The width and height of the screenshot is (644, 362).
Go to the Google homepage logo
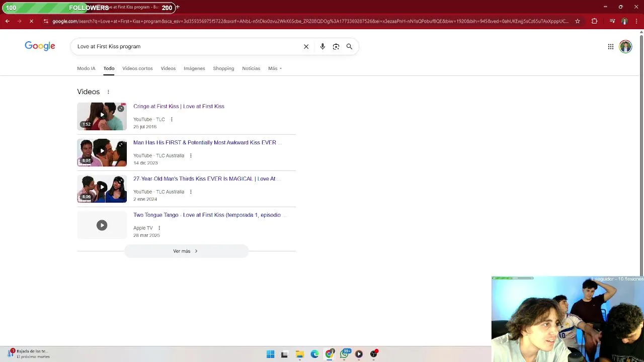click(x=40, y=46)
